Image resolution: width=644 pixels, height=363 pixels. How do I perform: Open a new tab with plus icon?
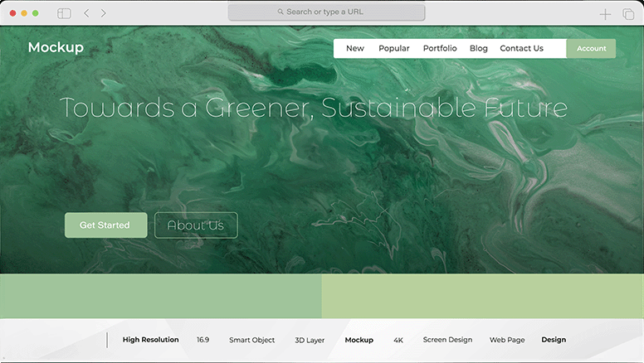click(x=605, y=14)
